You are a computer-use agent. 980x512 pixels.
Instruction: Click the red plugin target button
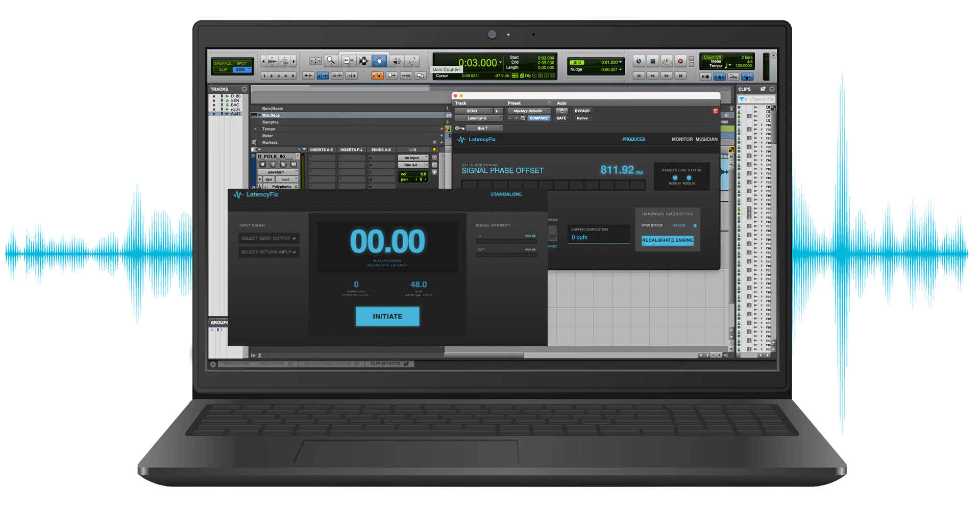(x=715, y=111)
